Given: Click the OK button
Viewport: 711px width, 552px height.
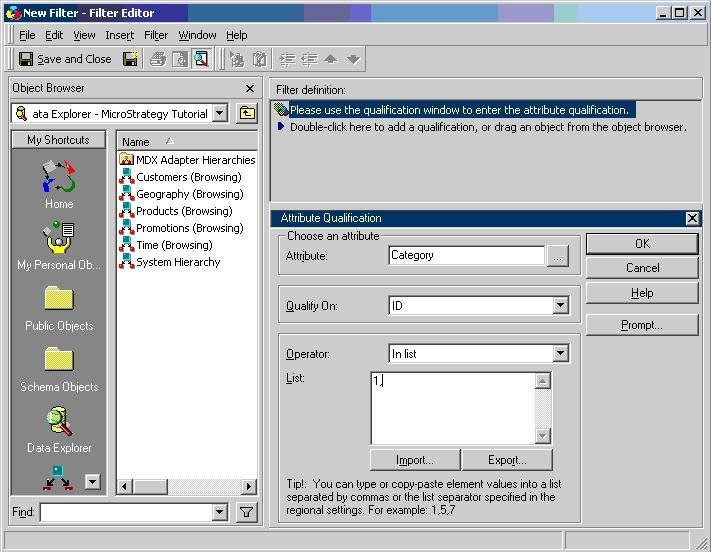Looking at the screenshot, I should 642,244.
